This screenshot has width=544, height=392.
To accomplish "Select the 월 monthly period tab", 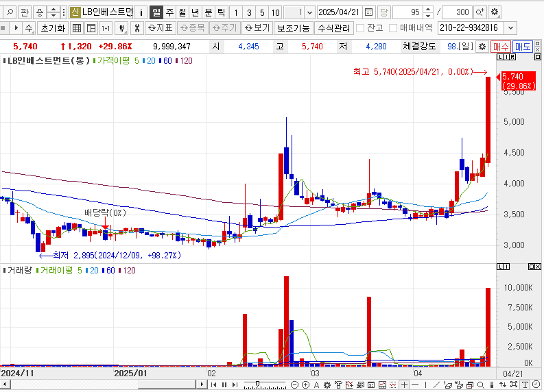I will [182, 12].
